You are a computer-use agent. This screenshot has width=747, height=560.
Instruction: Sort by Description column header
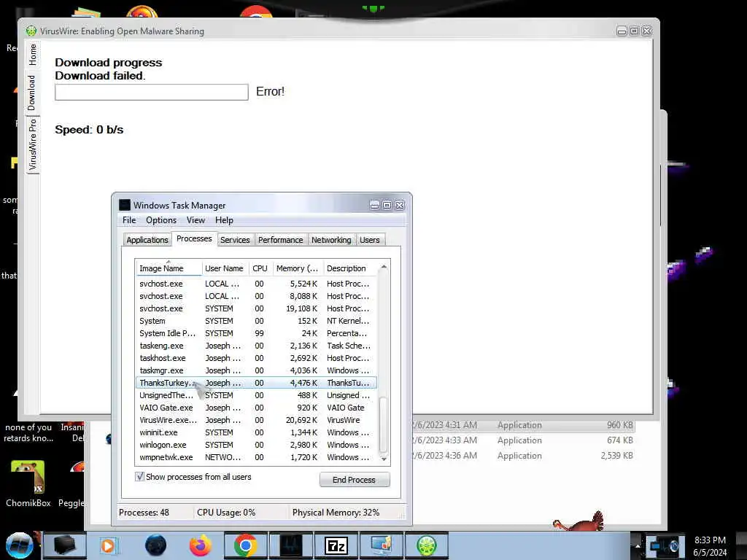coord(351,268)
